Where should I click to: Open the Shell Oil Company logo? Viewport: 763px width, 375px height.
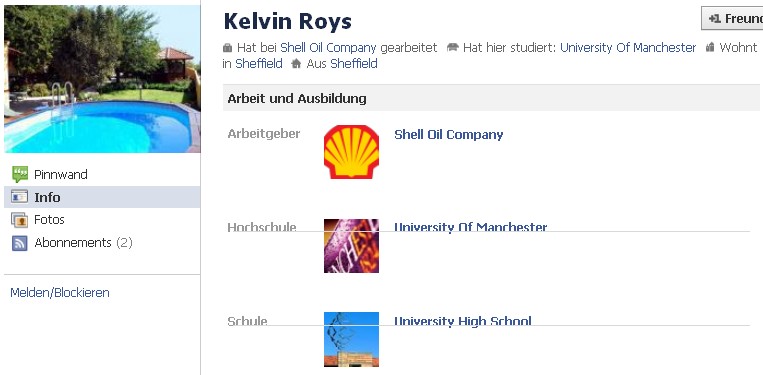[x=351, y=152]
